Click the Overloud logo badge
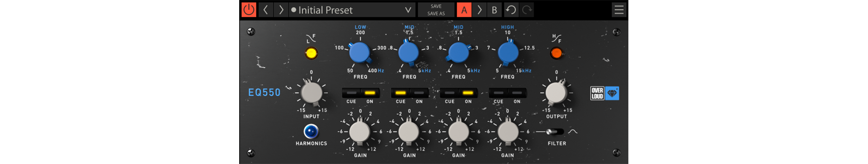The image size is (868, 164). [604, 93]
